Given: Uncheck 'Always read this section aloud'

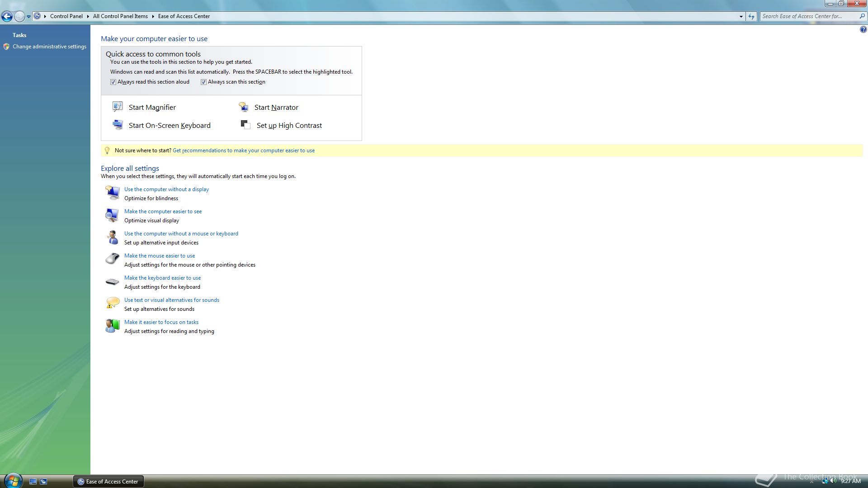Looking at the screenshot, I should (x=113, y=82).
